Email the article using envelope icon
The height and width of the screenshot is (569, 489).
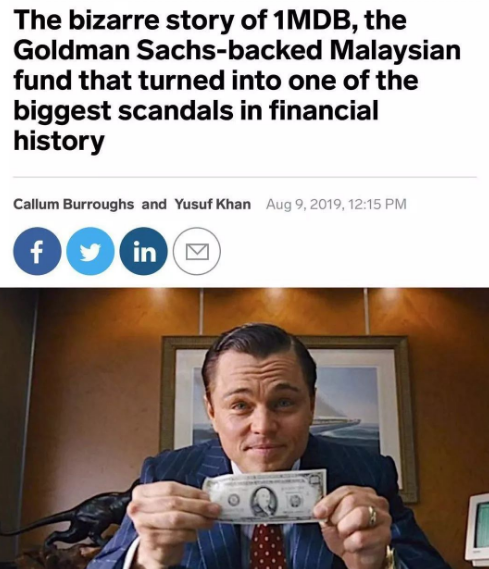(x=197, y=251)
